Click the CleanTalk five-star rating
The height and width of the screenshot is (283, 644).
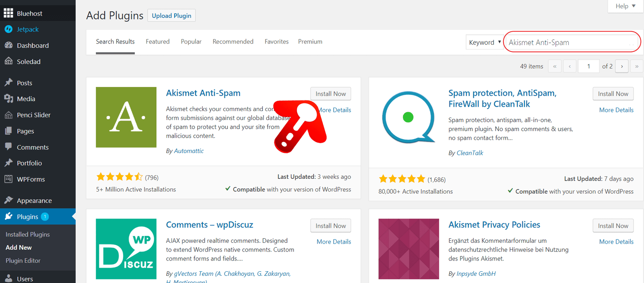(402, 179)
